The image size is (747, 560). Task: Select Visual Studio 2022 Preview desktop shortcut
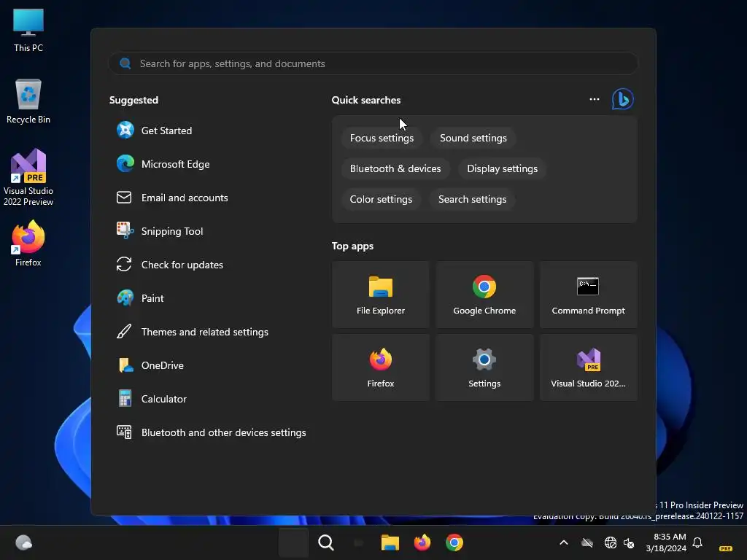(28, 177)
